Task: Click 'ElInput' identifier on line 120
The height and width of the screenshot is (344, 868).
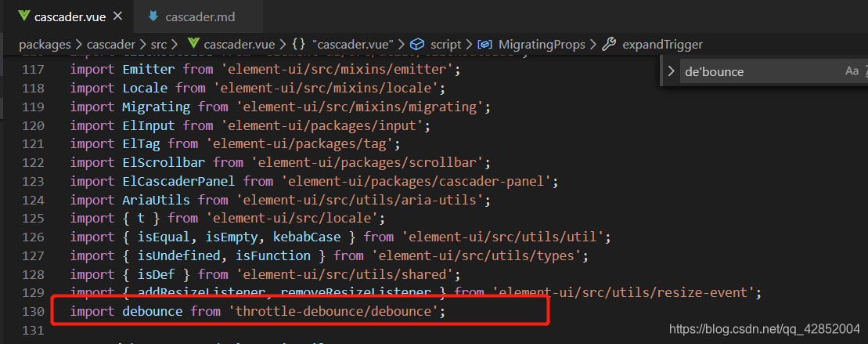Action: pyautogui.click(x=149, y=125)
